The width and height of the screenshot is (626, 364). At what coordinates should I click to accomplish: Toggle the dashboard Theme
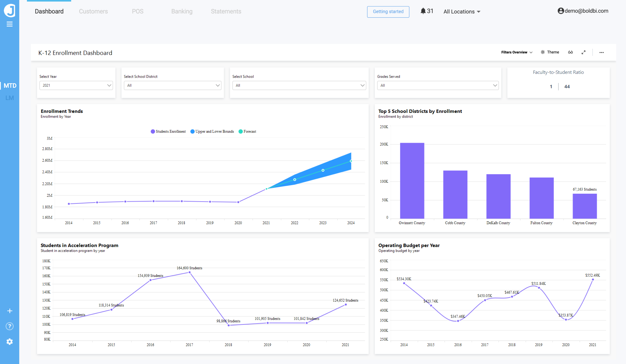pos(550,52)
